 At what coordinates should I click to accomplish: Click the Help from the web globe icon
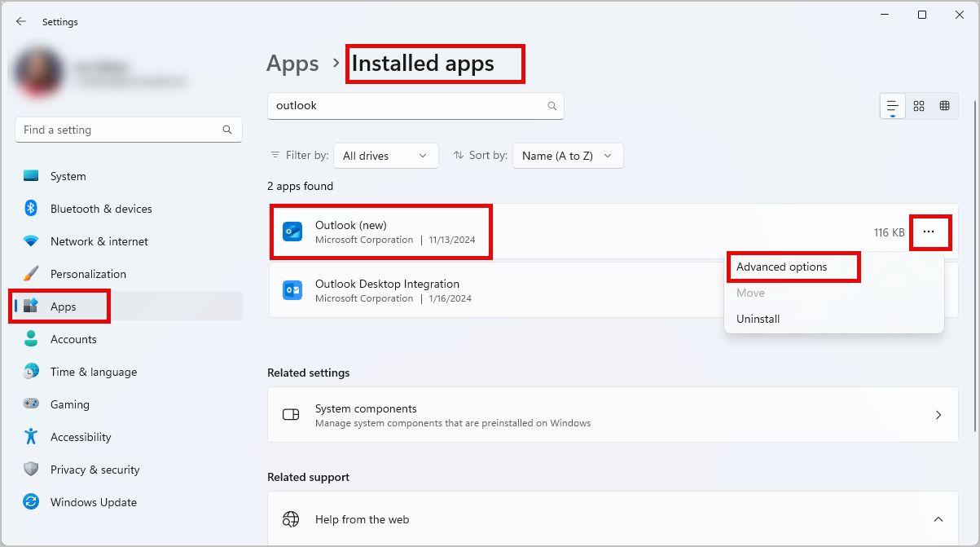tap(291, 519)
